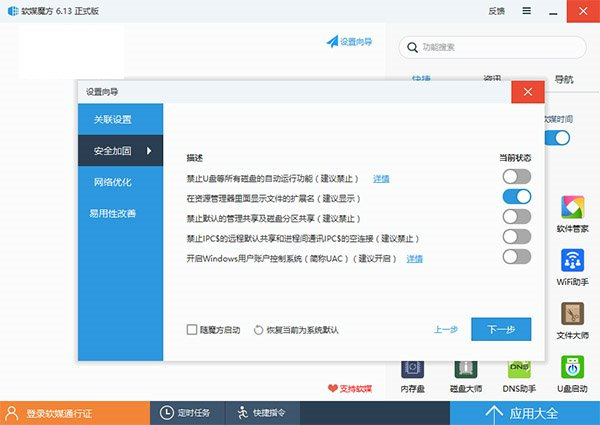600x425 pixels.
Task: Toggle the U盘 autorun disable switch
Action: 516,177
